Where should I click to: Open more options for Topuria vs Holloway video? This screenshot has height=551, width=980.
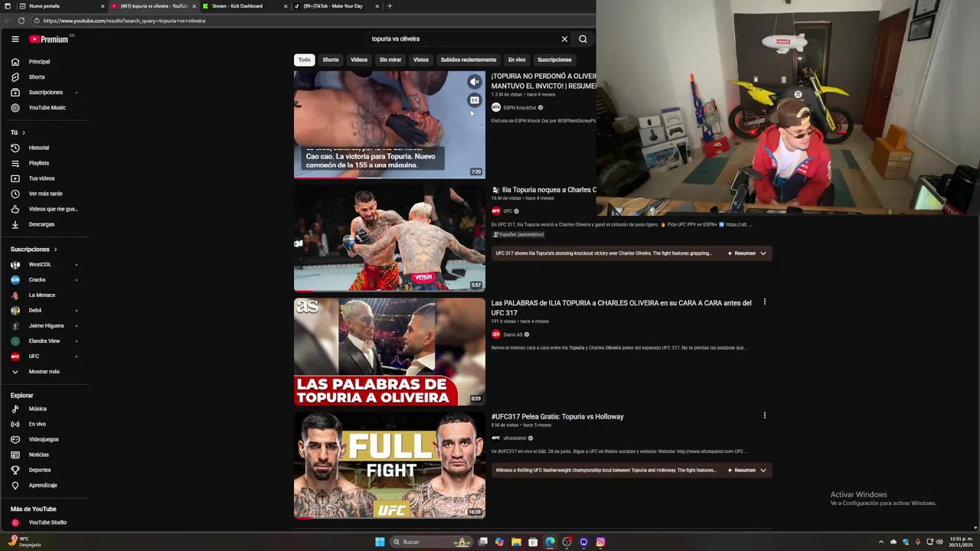coord(764,416)
